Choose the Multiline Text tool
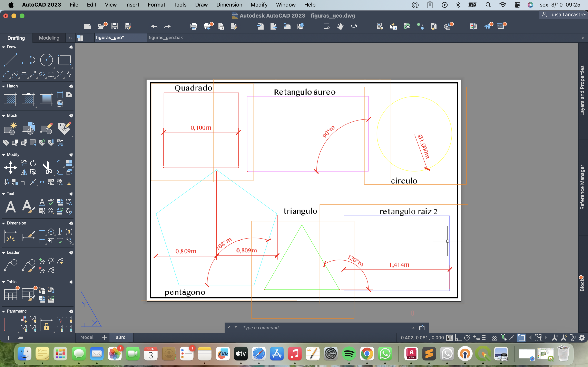The width and height of the screenshot is (588, 367). [11, 207]
